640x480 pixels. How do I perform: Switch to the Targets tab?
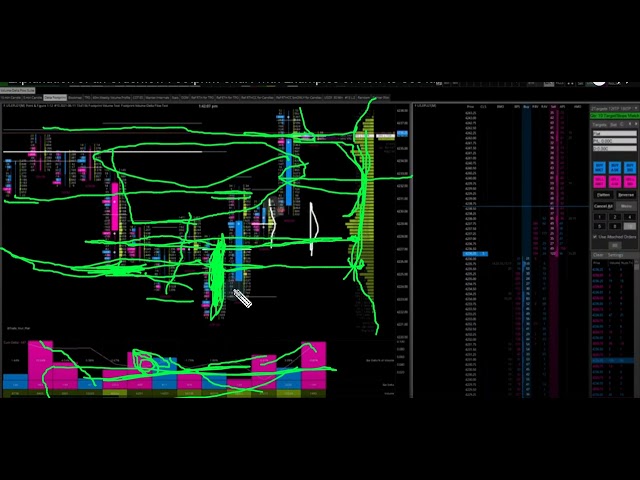(x=599, y=125)
